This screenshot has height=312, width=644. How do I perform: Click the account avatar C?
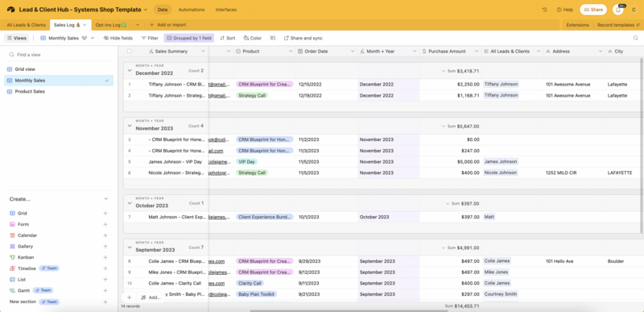click(x=634, y=10)
